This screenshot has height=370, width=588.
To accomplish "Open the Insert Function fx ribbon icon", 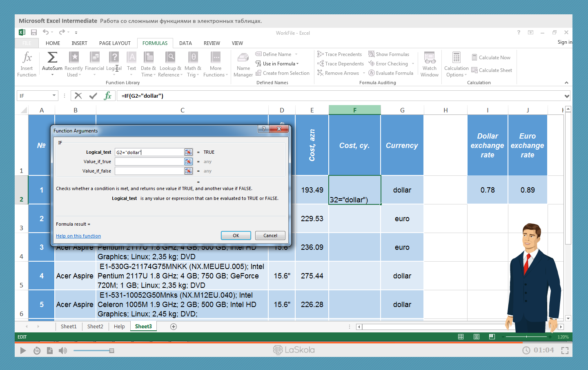I will click(x=27, y=58).
